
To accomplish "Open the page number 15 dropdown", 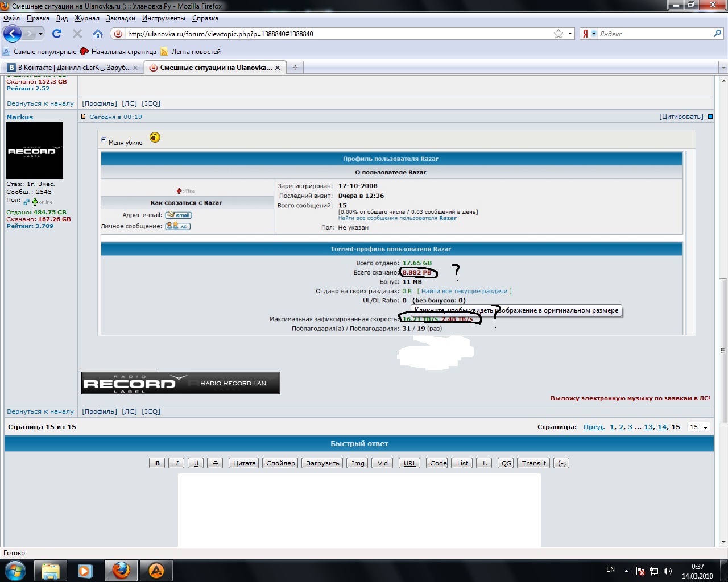I will (699, 427).
